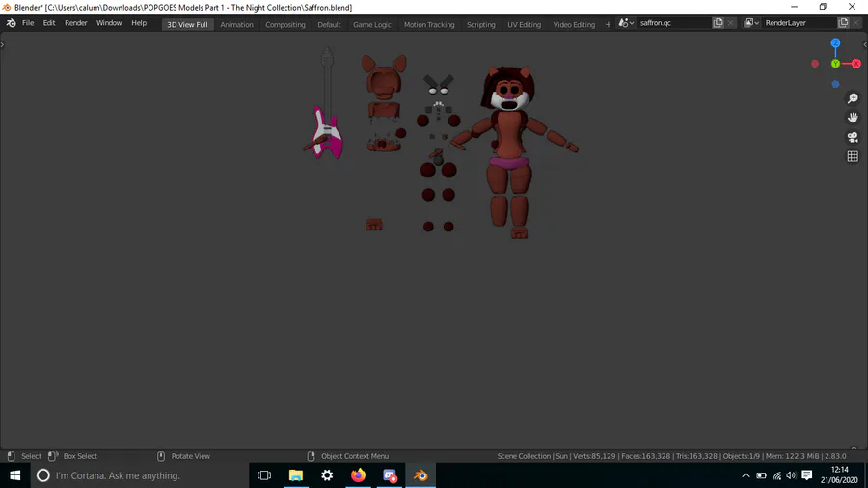Screen dimensions: 868x488
Task: Open the scene browse dropdown
Action: pyautogui.click(x=626, y=23)
